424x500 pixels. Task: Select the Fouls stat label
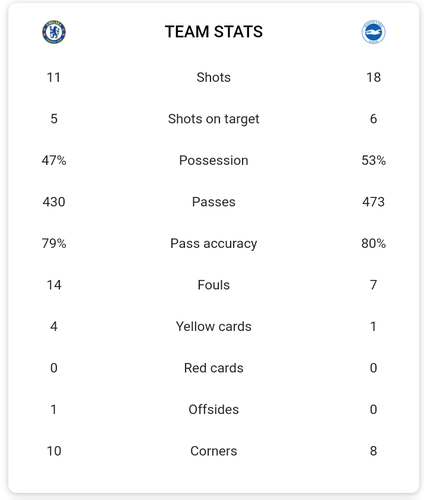pos(214,285)
